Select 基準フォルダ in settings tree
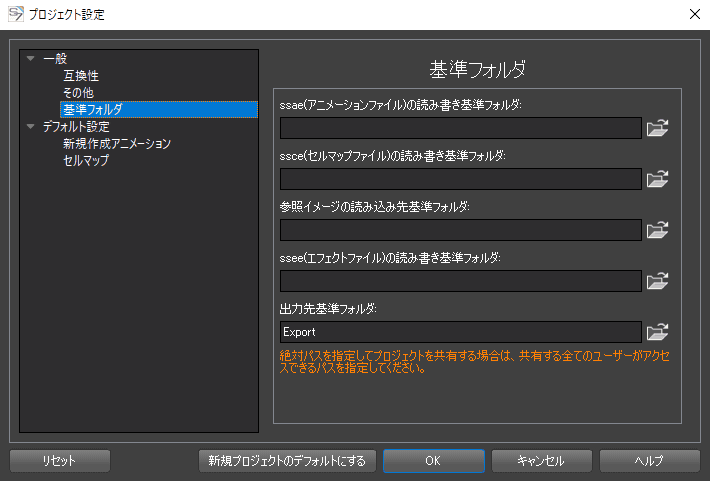 [159, 110]
